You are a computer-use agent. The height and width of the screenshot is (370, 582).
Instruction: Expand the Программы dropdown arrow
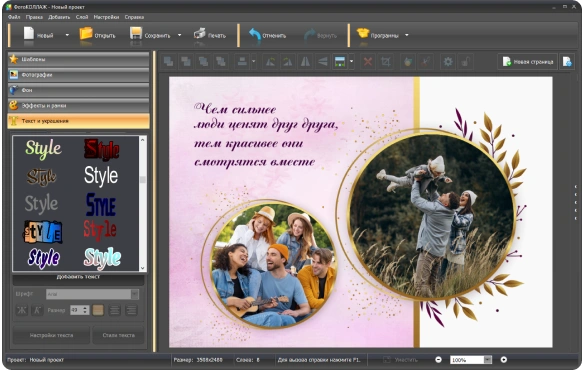tap(406, 35)
